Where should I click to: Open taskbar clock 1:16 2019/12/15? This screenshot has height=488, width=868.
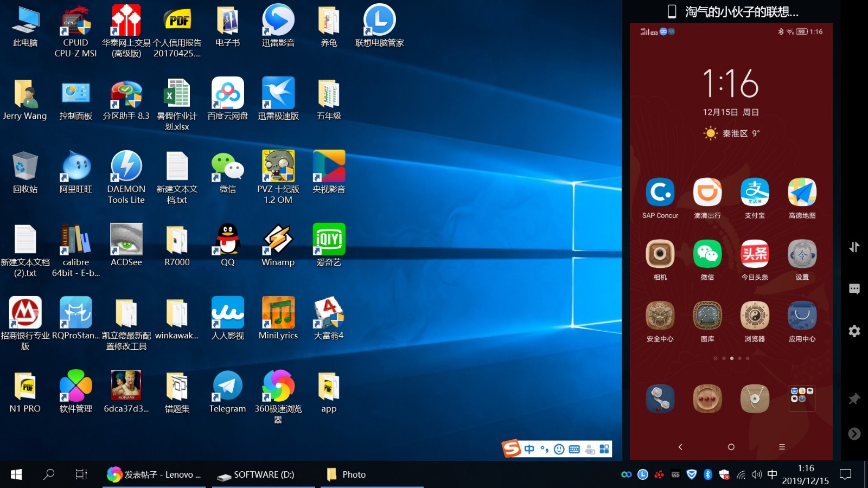coord(806,474)
